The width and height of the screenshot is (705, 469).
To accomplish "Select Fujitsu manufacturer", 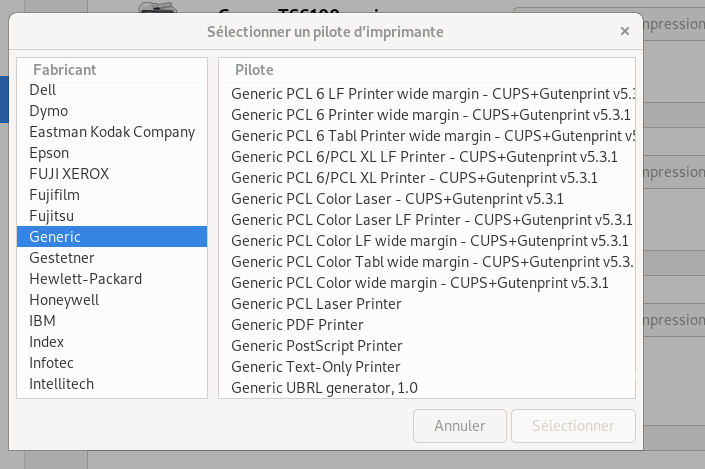I will (112, 216).
